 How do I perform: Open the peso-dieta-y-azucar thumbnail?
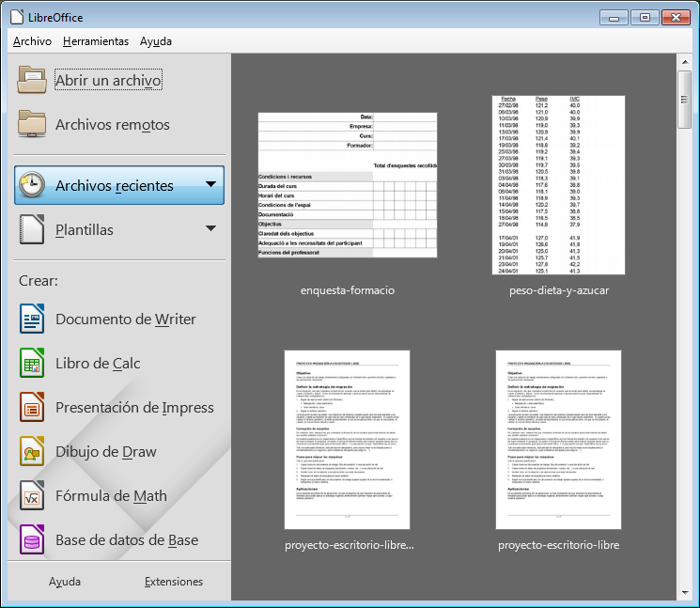pos(558,185)
